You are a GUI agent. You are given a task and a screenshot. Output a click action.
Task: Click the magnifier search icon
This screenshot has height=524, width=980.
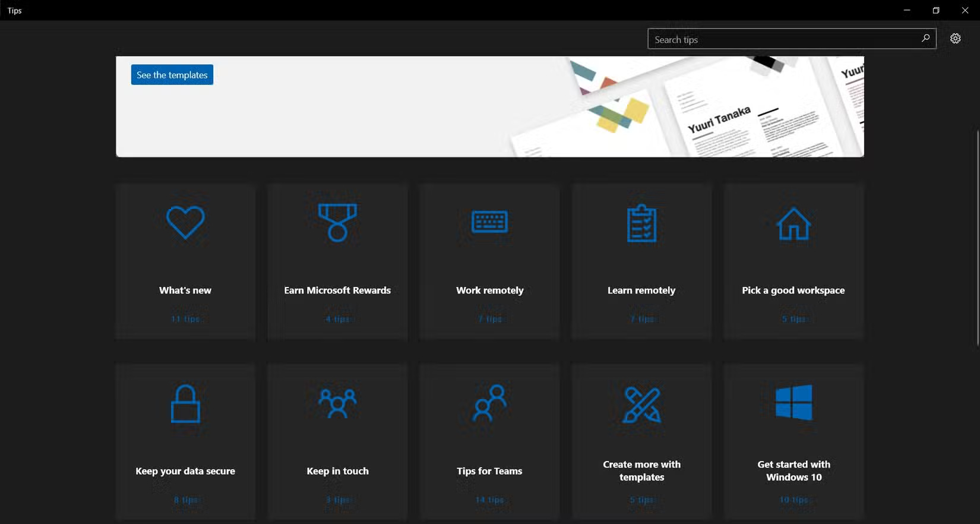[x=925, y=39]
